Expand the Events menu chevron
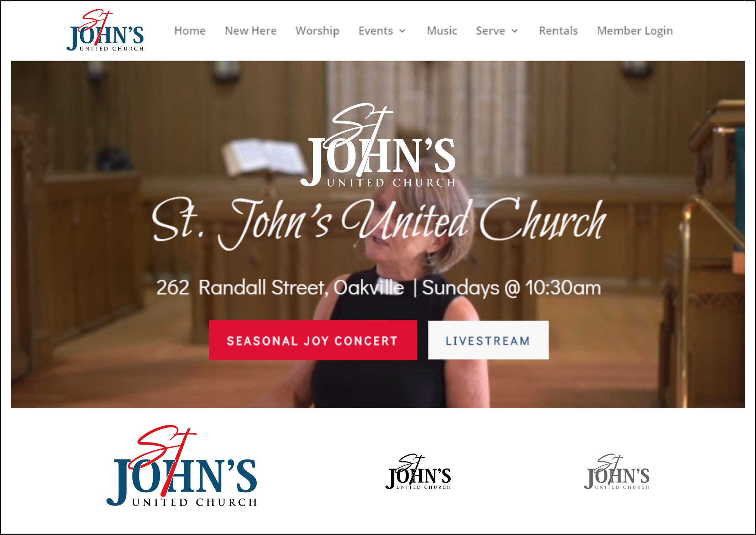Viewport: 756px width, 535px height. (x=402, y=31)
